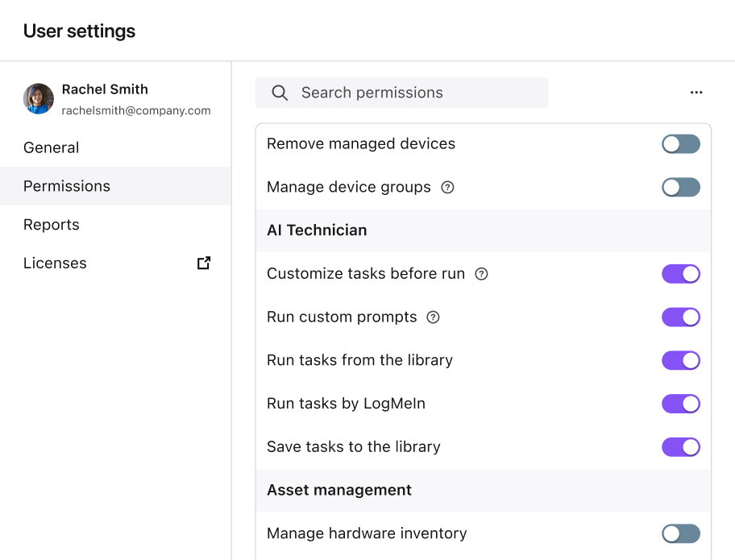Turn on Manage device groups switch
735x560 pixels.
tap(680, 188)
